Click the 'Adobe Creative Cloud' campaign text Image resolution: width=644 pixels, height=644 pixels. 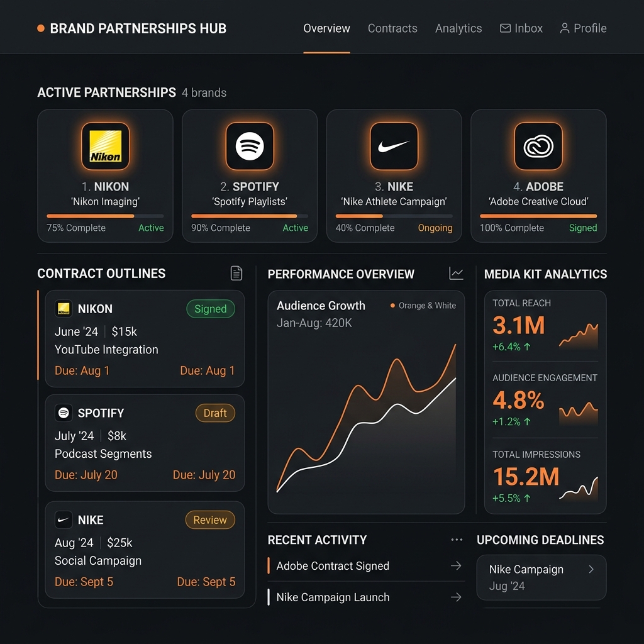click(x=538, y=201)
